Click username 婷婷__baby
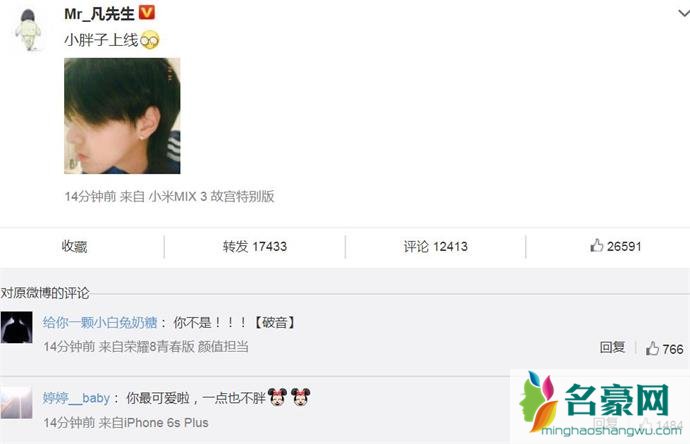 (76, 398)
